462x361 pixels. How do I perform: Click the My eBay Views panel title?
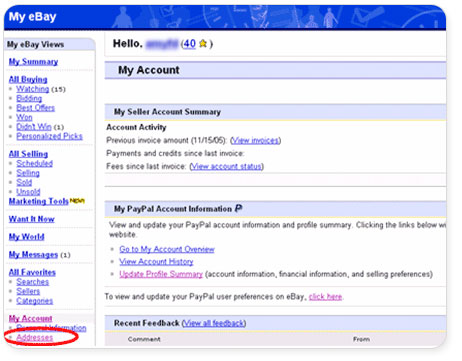pos(36,44)
